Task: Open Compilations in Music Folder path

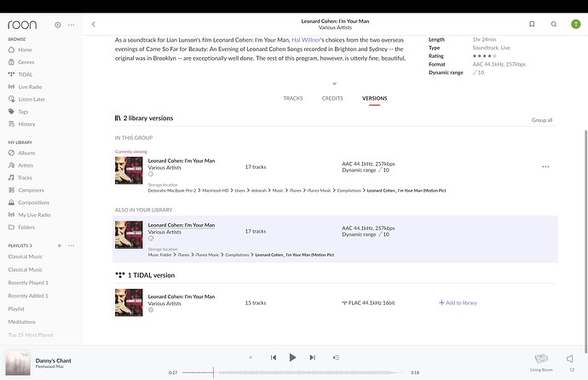Action: [x=237, y=255]
